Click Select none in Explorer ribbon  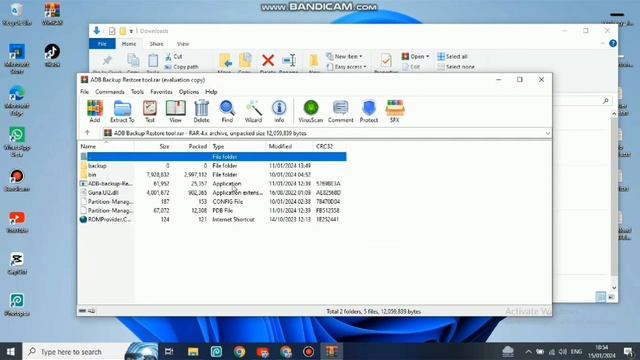(456, 67)
